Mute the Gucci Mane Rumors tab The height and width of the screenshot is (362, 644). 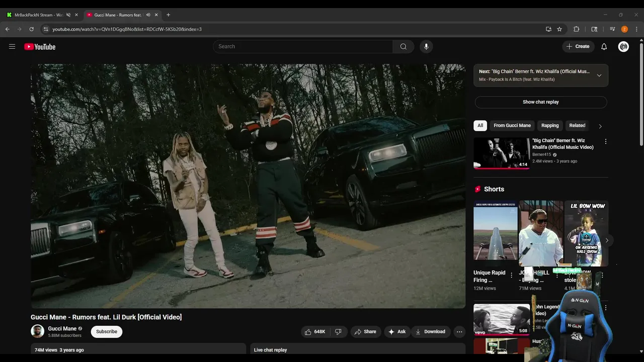click(148, 15)
